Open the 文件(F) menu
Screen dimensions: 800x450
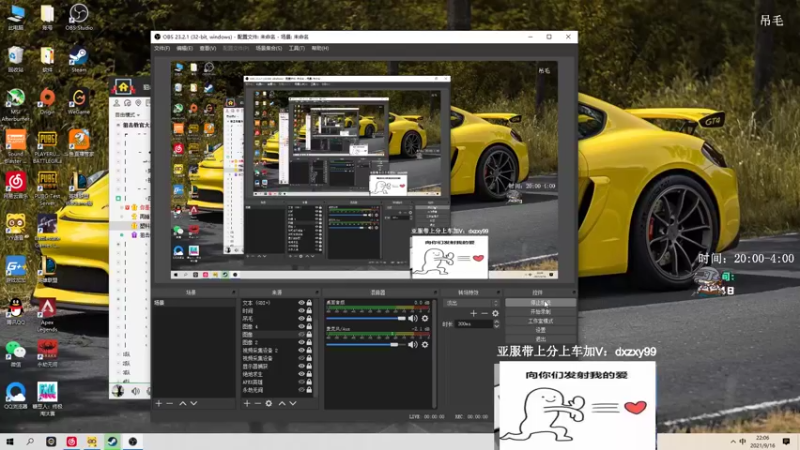(x=162, y=48)
